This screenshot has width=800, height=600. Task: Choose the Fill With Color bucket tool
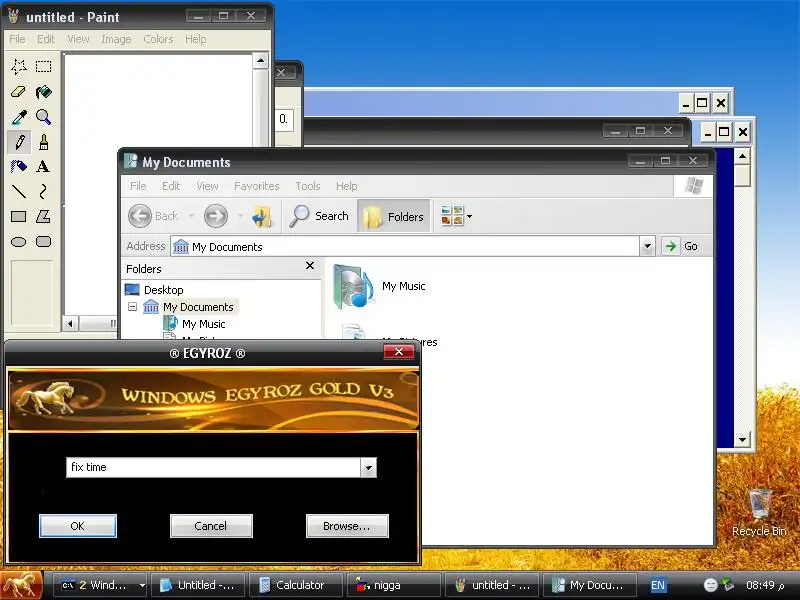click(x=44, y=92)
